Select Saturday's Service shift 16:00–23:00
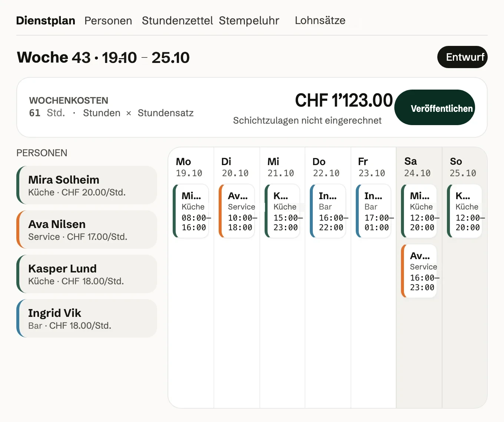Screen dimensions: 504x422 click(x=419, y=271)
